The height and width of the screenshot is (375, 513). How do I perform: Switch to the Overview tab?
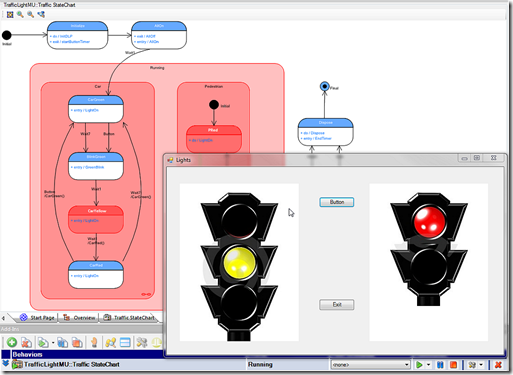(79, 318)
